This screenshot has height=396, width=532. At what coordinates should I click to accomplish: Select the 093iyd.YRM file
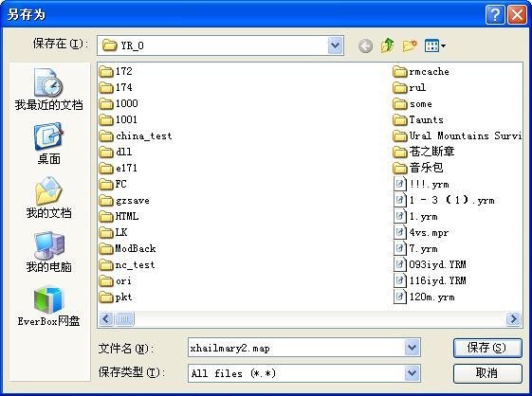tap(430, 265)
